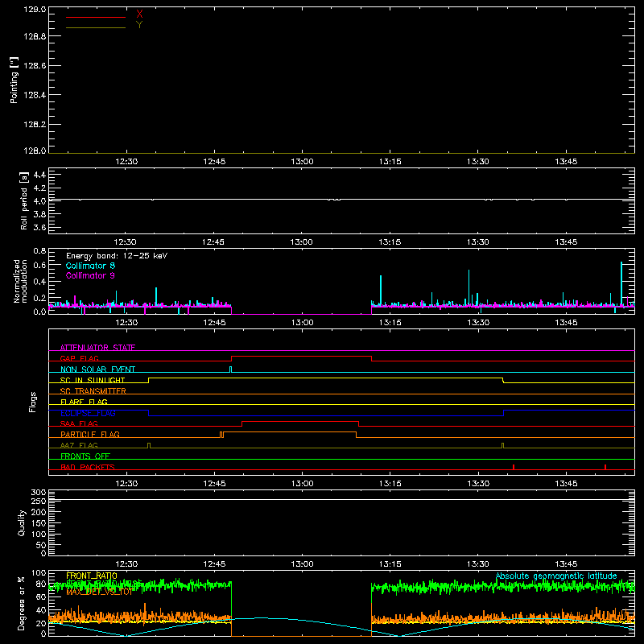Click the 150 tick on the Quality axis

[39, 523]
